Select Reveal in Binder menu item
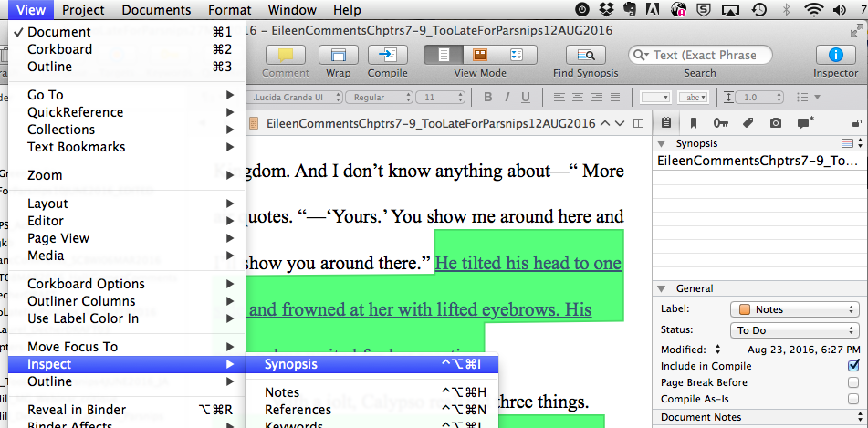 [x=127, y=410]
